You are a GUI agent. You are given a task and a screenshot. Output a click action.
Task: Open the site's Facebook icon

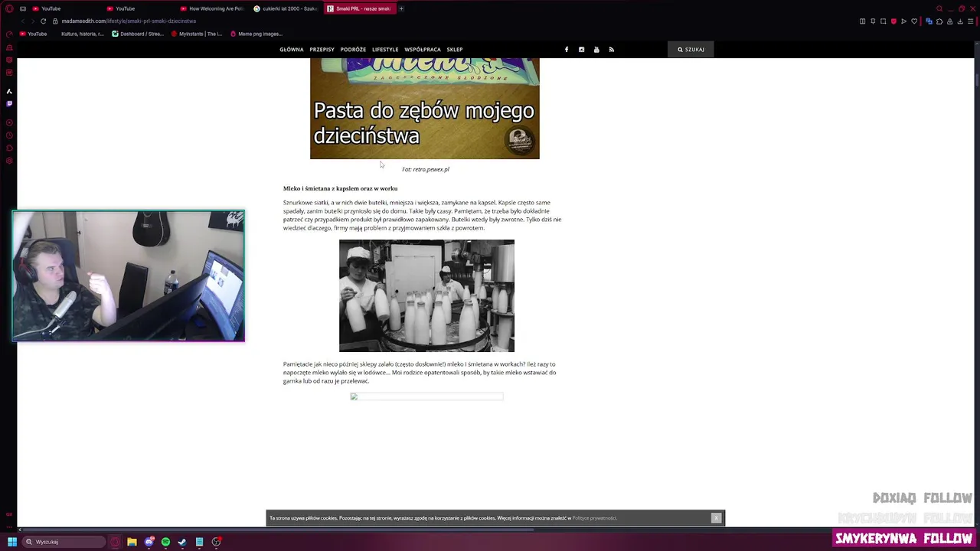tap(567, 50)
